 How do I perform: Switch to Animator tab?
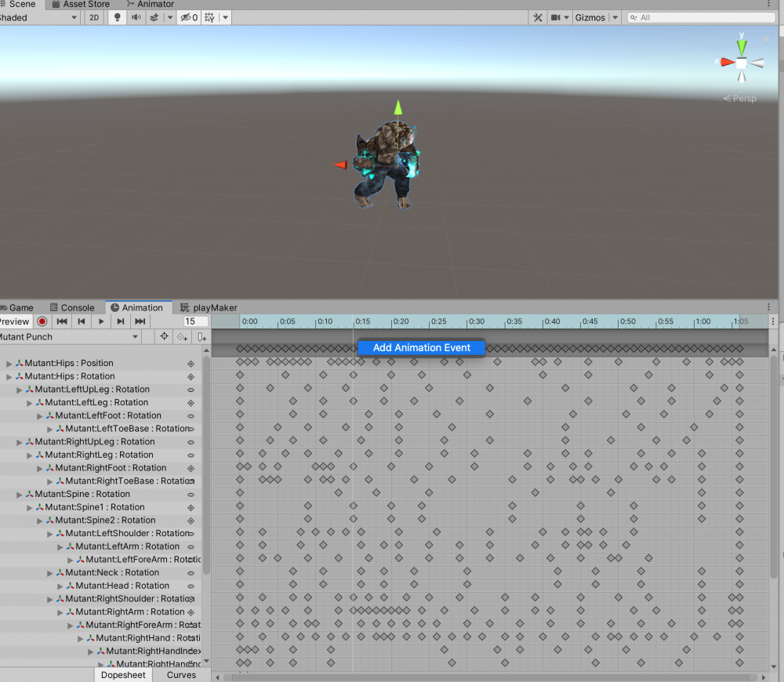click(x=150, y=4)
